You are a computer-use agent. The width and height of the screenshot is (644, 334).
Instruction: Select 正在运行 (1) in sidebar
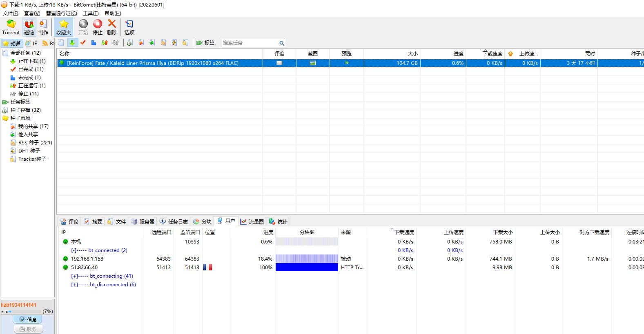(32, 86)
